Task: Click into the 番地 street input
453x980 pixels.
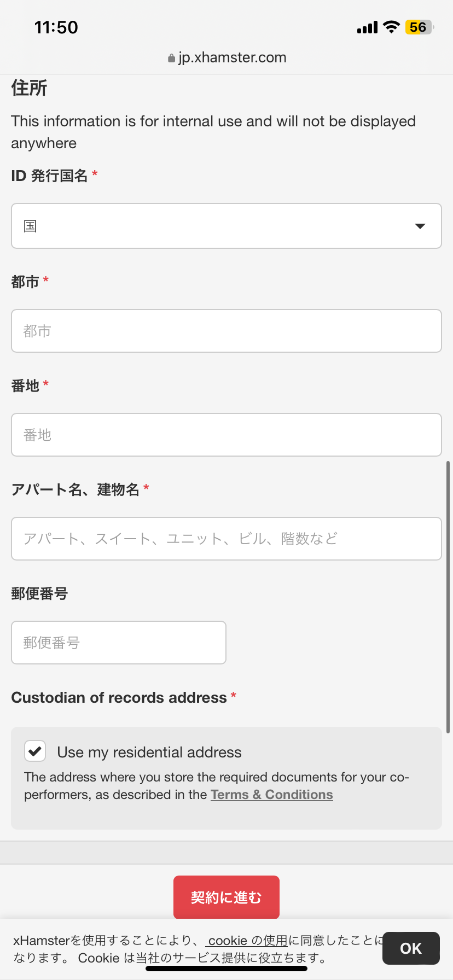Action: click(226, 435)
